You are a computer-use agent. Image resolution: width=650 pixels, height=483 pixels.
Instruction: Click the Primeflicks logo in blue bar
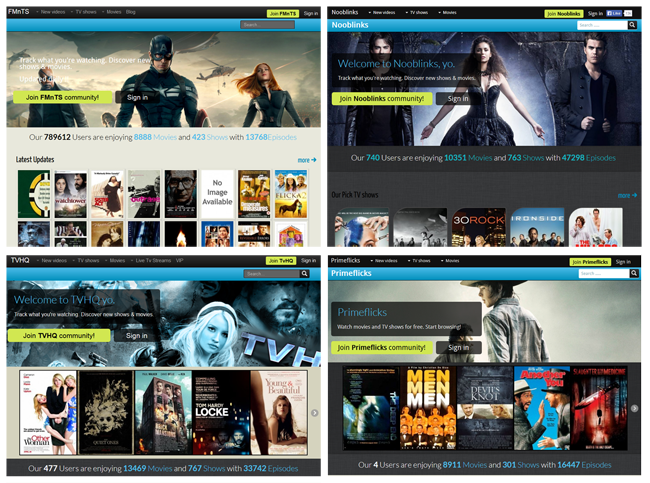(351, 273)
